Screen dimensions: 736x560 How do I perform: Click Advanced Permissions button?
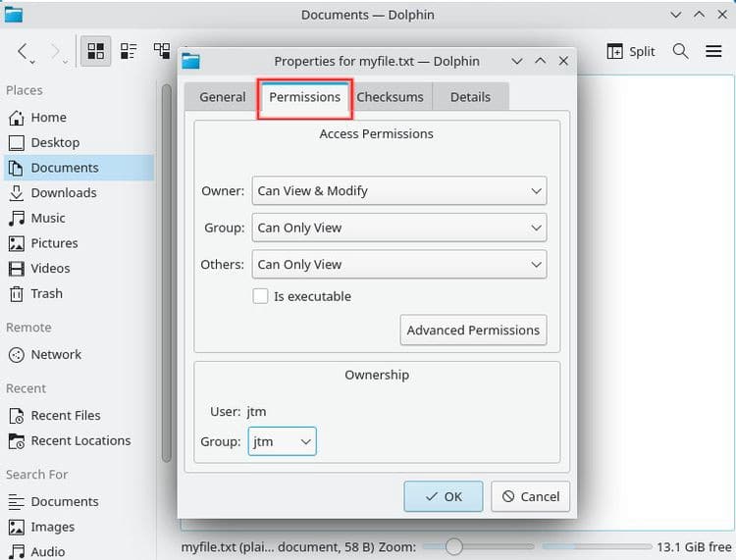(x=473, y=331)
